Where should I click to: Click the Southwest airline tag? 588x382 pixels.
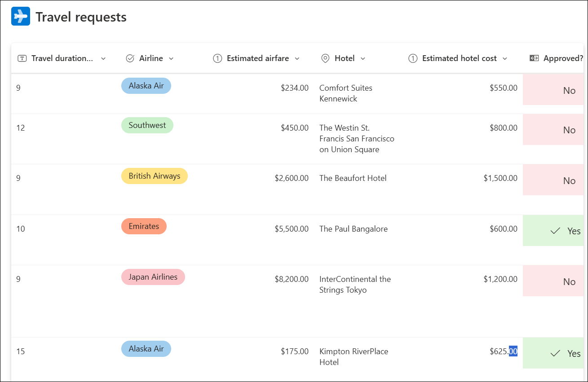147,125
